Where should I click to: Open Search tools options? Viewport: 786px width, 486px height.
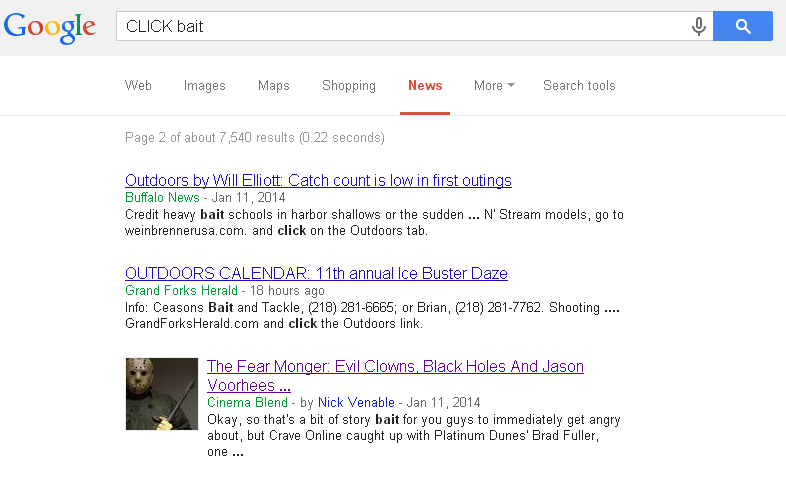coord(579,86)
